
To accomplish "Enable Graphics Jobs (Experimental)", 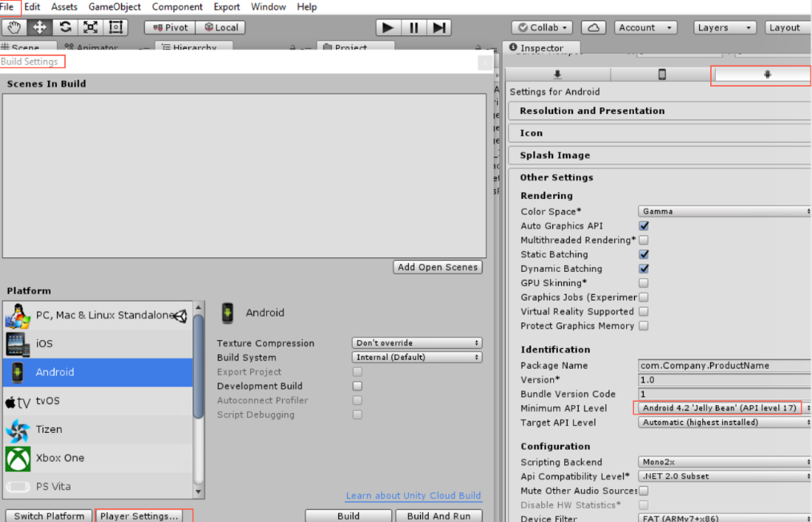I will point(644,297).
